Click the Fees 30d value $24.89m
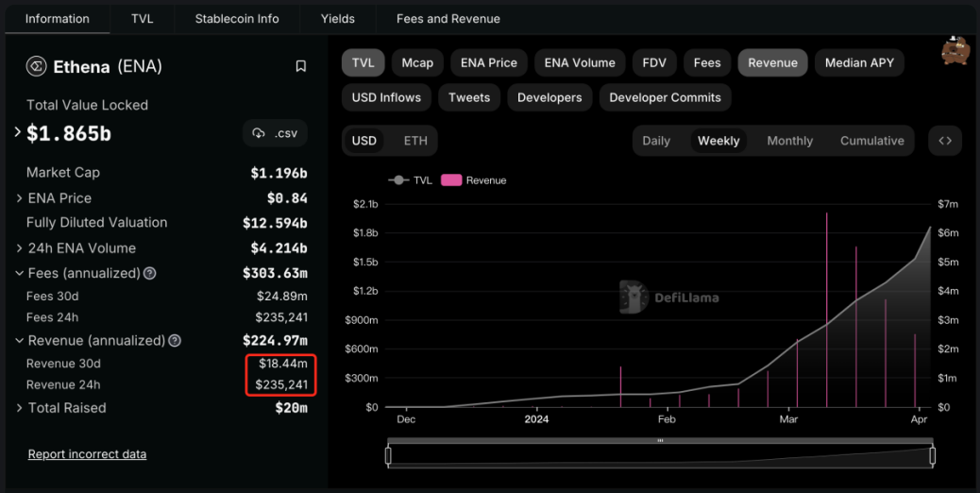Image resolution: width=980 pixels, height=493 pixels. point(282,297)
